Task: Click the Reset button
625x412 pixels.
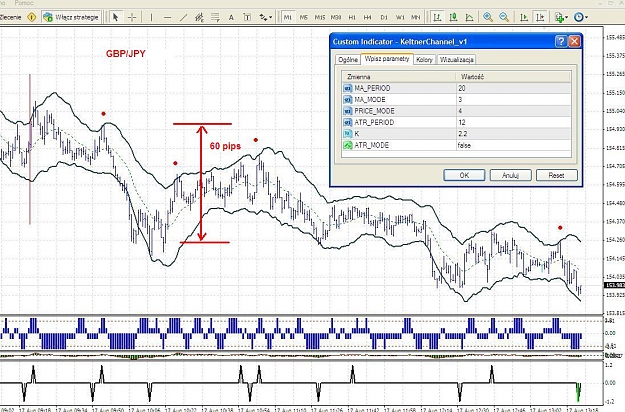Action: [x=556, y=175]
